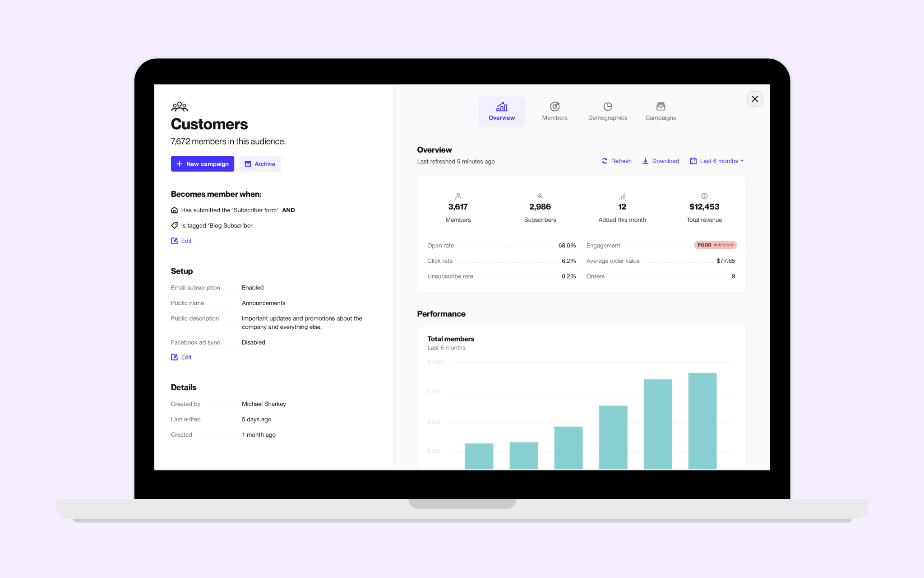Click the Campaigns tab icon
This screenshot has width=924, height=578.
pos(661,106)
